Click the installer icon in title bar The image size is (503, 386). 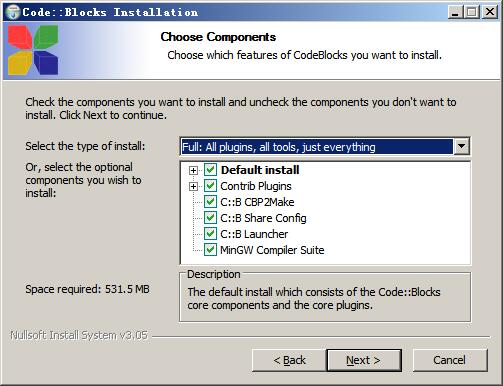click(x=13, y=12)
